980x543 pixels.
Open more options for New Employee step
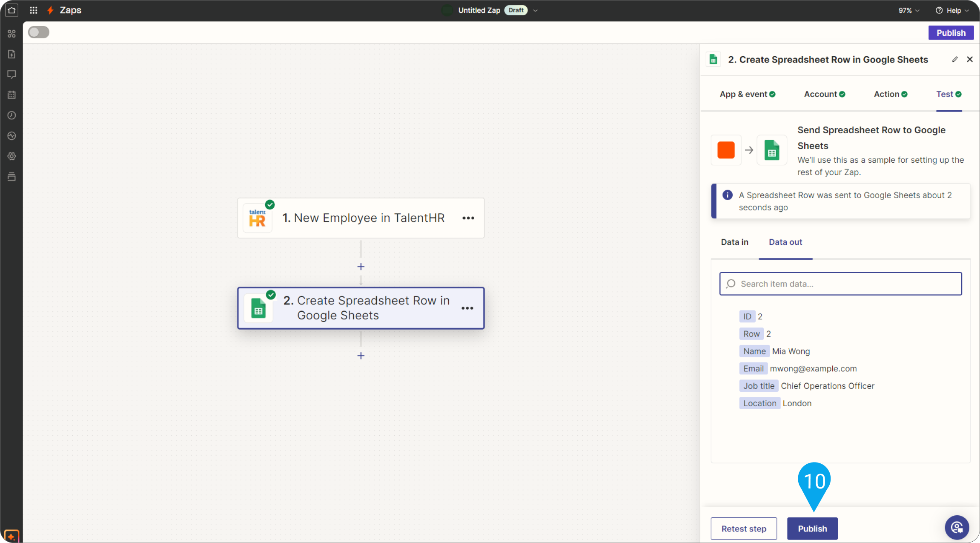point(468,218)
